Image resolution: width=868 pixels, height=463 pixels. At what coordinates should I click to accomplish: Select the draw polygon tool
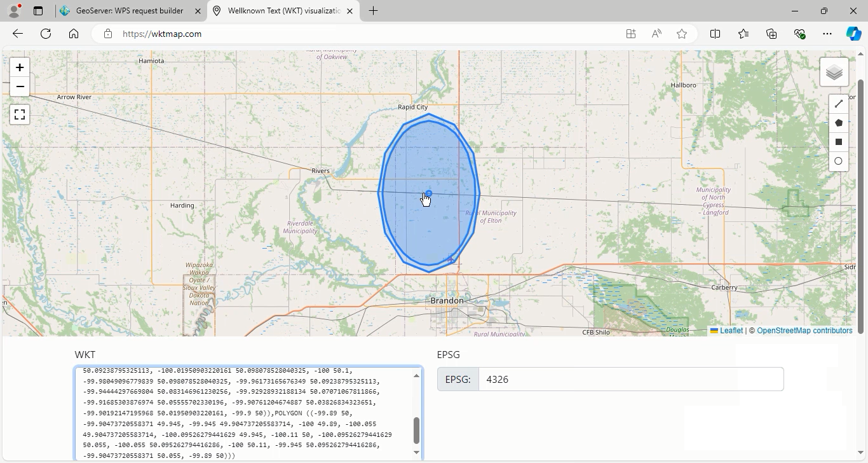pyautogui.click(x=838, y=123)
